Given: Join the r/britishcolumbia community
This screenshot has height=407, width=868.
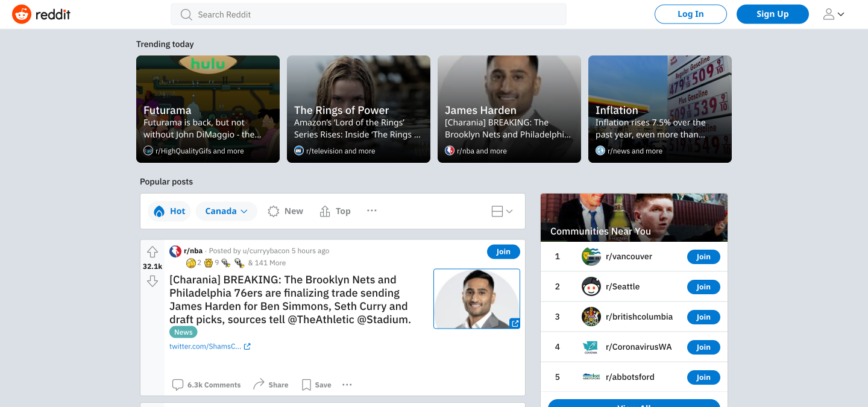Looking at the screenshot, I should 703,317.
